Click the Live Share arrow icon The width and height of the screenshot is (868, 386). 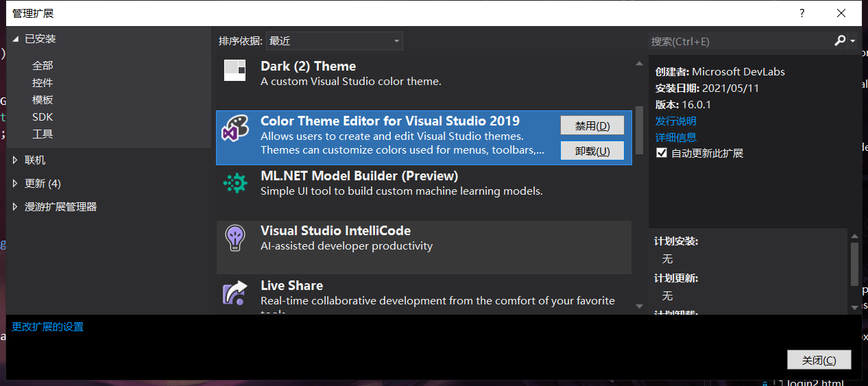click(235, 293)
